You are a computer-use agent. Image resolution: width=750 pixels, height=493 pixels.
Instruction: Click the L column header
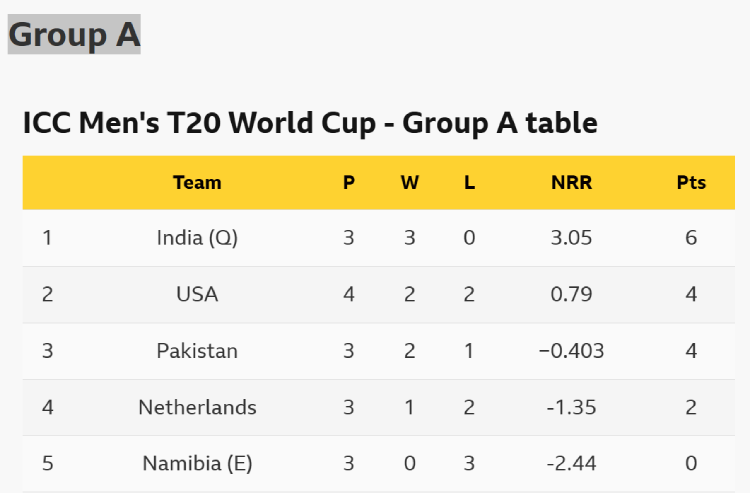point(469,182)
